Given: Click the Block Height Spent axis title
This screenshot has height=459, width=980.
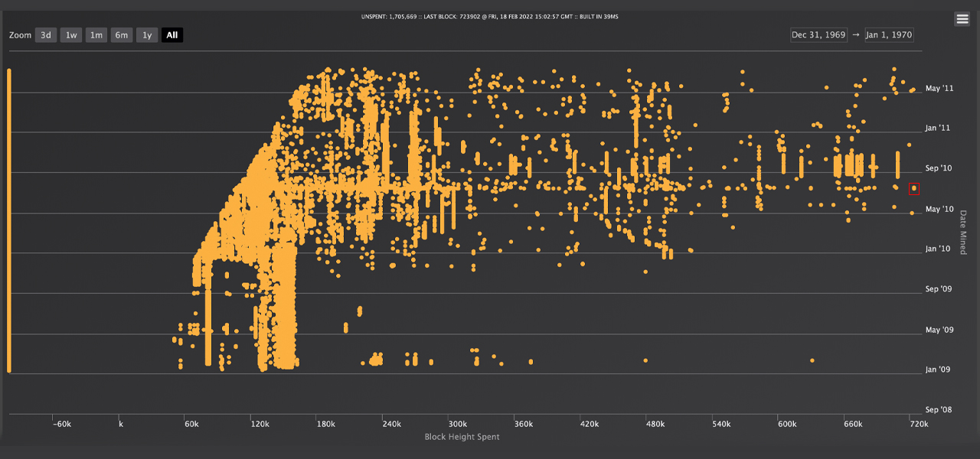Looking at the screenshot, I should point(462,437).
